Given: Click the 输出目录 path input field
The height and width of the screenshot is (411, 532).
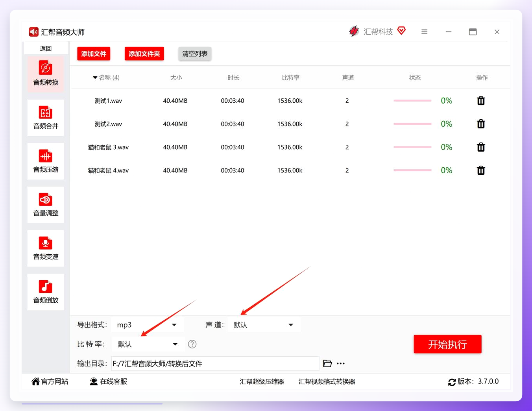Looking at the screenshot, I should [x=215, y=363].
